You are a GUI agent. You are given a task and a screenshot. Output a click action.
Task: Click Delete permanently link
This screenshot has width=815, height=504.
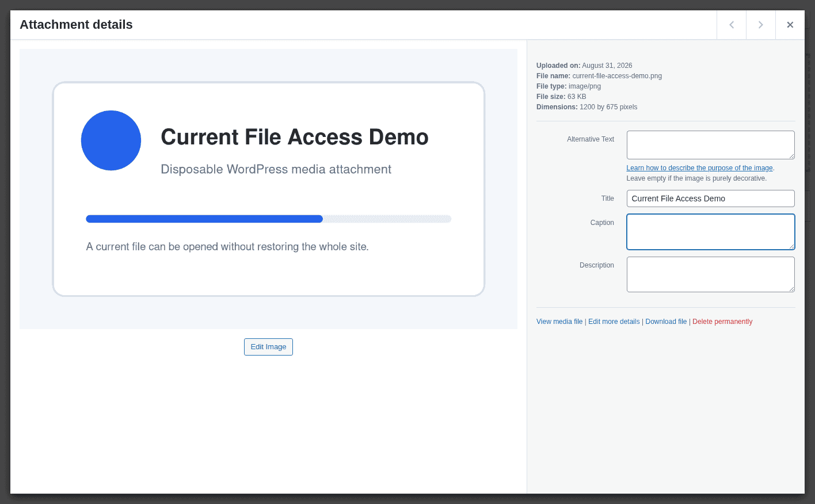(722, 322)
